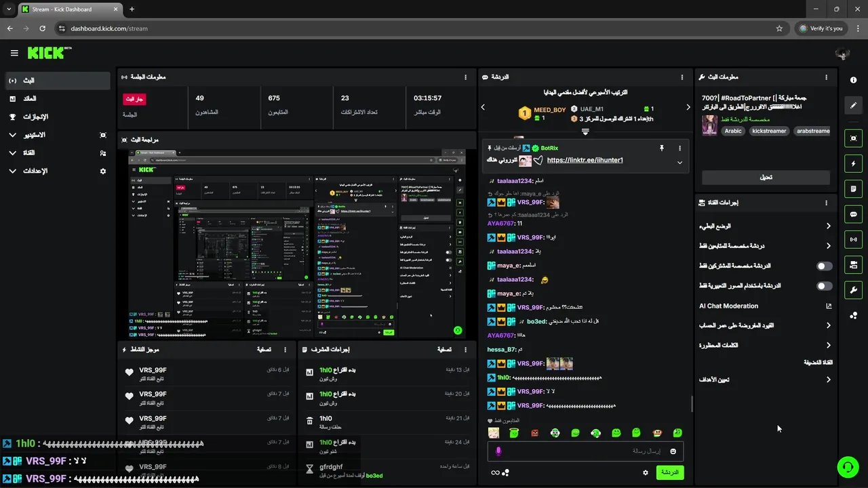Click the stream preview thumbnail
The height and width of the screenshot is (488, 868).
(297, 243)
